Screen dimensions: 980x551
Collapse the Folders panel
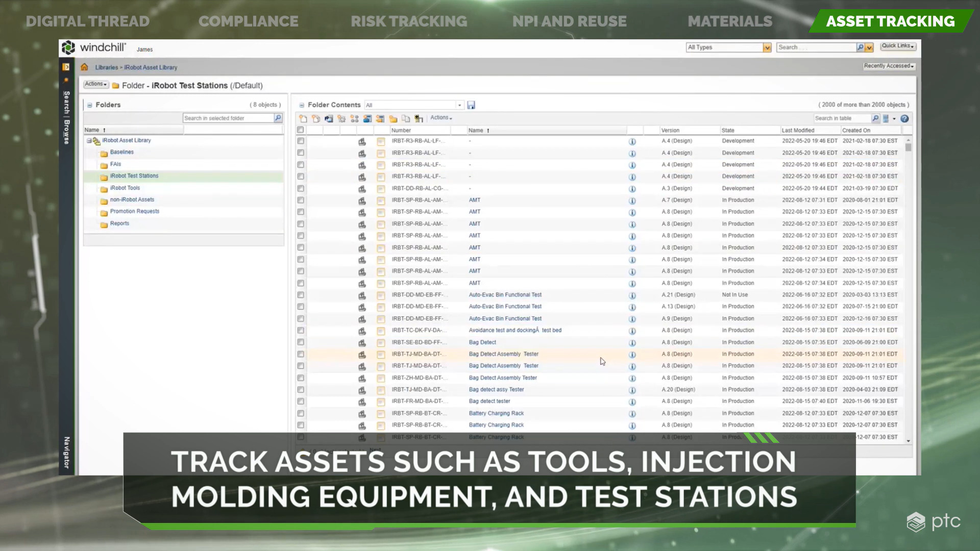click(89, 105)
